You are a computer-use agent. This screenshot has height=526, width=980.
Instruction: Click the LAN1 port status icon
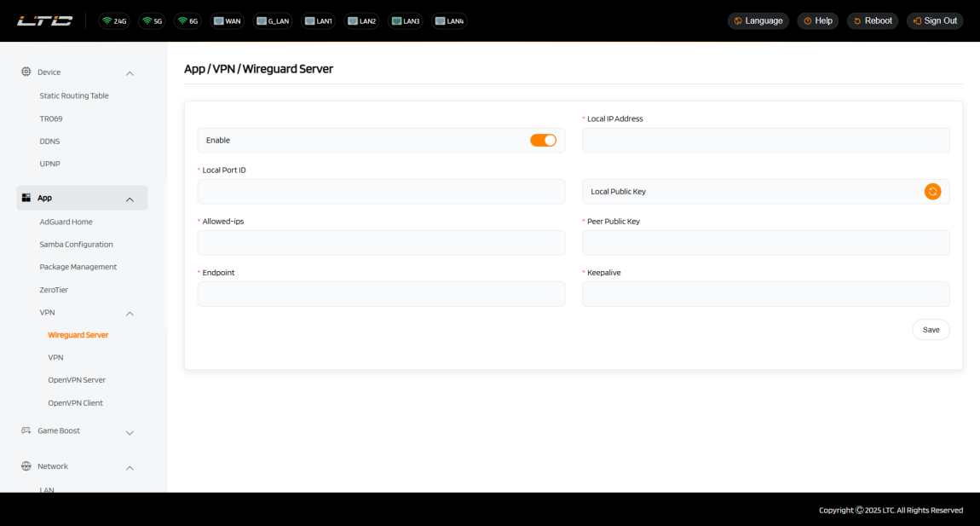[x=318, y=21]
